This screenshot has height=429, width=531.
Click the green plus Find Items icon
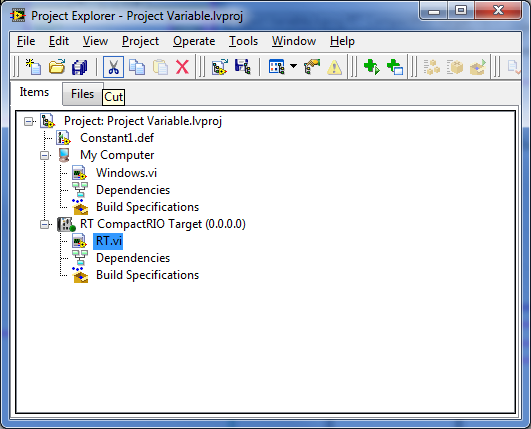(371, 67)
